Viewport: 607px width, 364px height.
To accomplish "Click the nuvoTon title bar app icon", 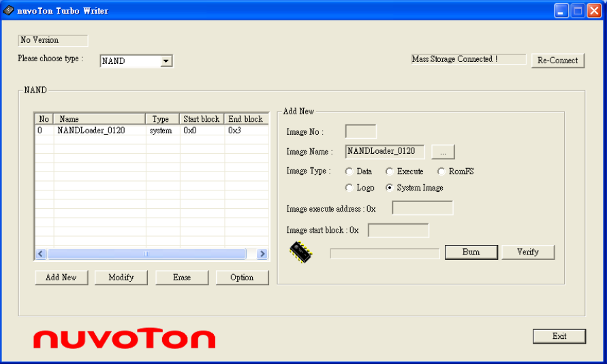I will pos(8,10).
